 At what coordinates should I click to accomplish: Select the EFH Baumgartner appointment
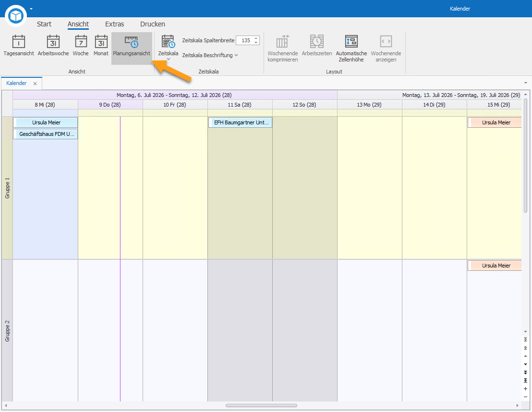pyautogui.click(x=240, y=122)
